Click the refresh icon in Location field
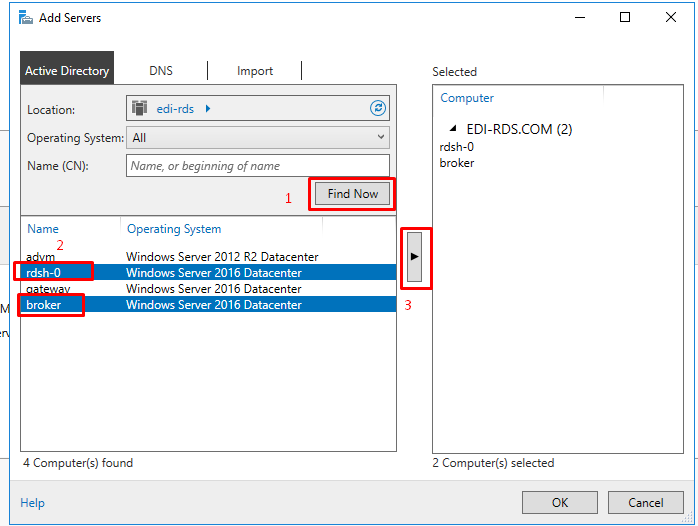The width and height of the screenshot is (698, 526). (378, 108)
